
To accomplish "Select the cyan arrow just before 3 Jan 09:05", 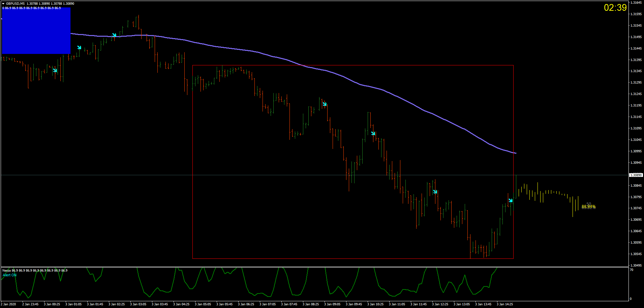I will pos(325,104).
